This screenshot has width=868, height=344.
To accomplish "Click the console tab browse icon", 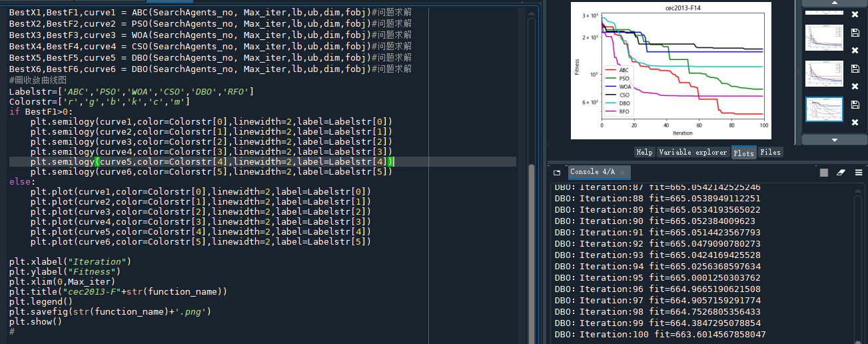I will click(557, 172).
